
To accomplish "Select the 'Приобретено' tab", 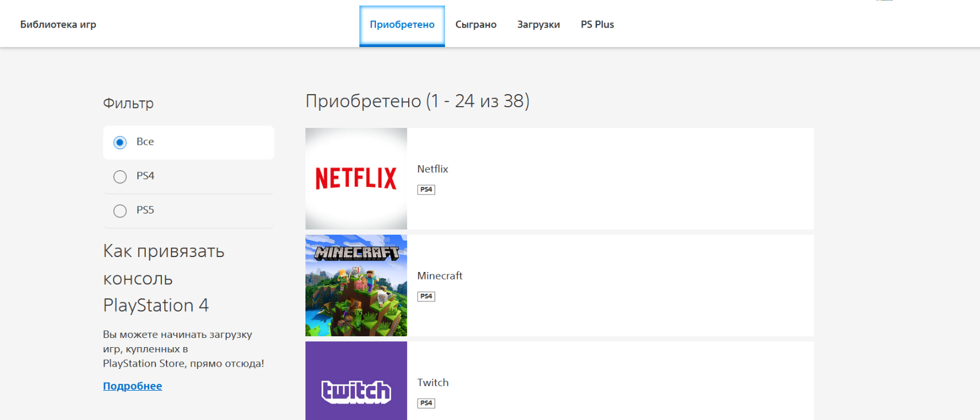I will tap(402, 25).
